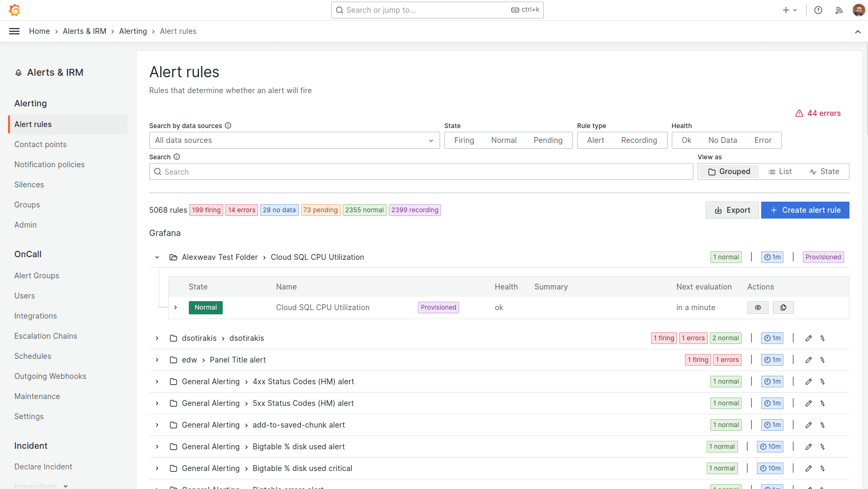Viewport: 868px width, 489px height.
Task: Expand the edw Panel Title alert group
Action: [x=157, y=360]
